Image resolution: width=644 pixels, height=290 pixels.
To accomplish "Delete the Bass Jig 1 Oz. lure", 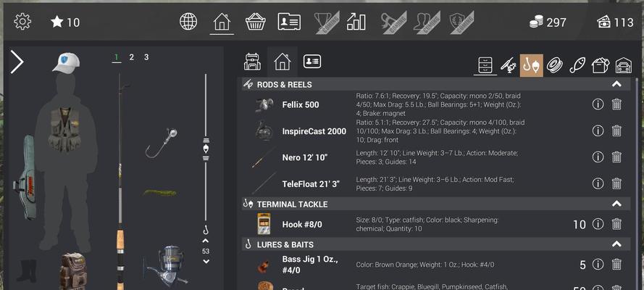I will [616, 264].
